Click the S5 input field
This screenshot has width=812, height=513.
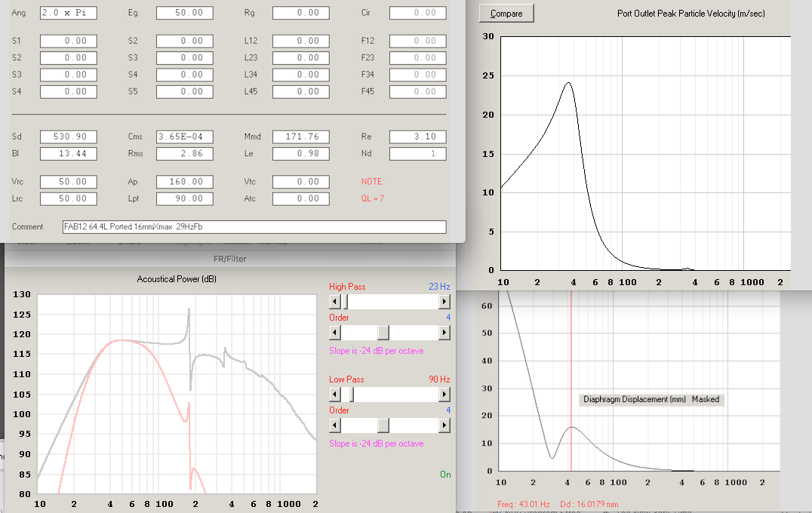pyautogui.click(x=185, y=91)
